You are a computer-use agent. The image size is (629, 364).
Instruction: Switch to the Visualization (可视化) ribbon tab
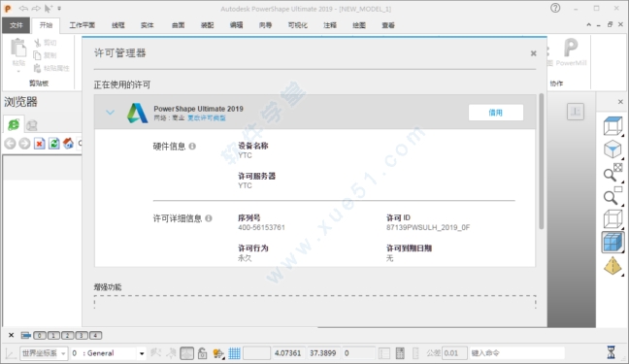pos(298,25)
